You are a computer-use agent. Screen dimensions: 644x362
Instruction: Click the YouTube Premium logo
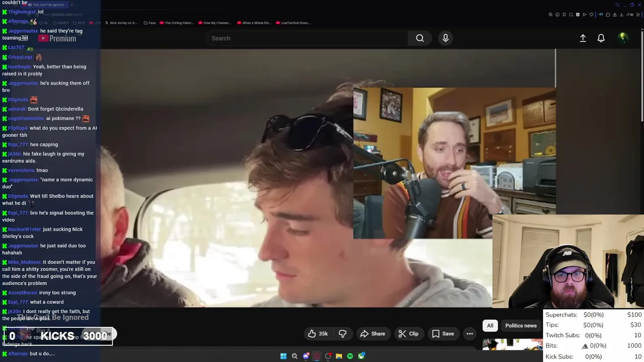57,38
